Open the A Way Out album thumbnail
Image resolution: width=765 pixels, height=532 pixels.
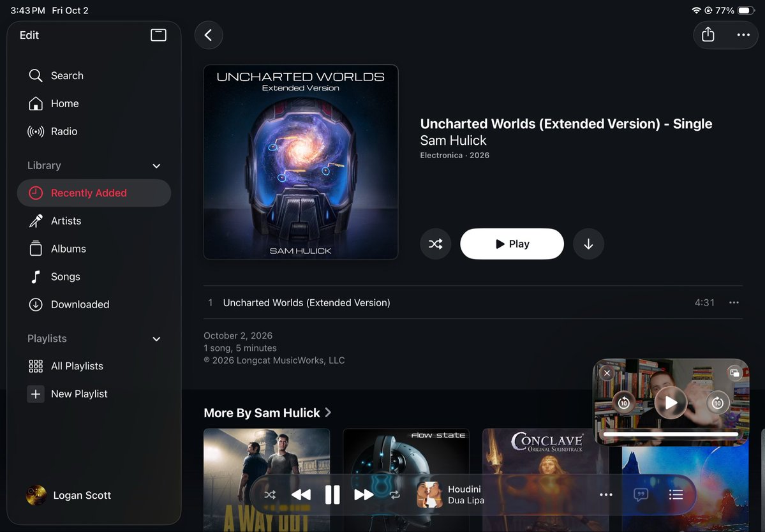pyautogui.click(x=267, y=480)
